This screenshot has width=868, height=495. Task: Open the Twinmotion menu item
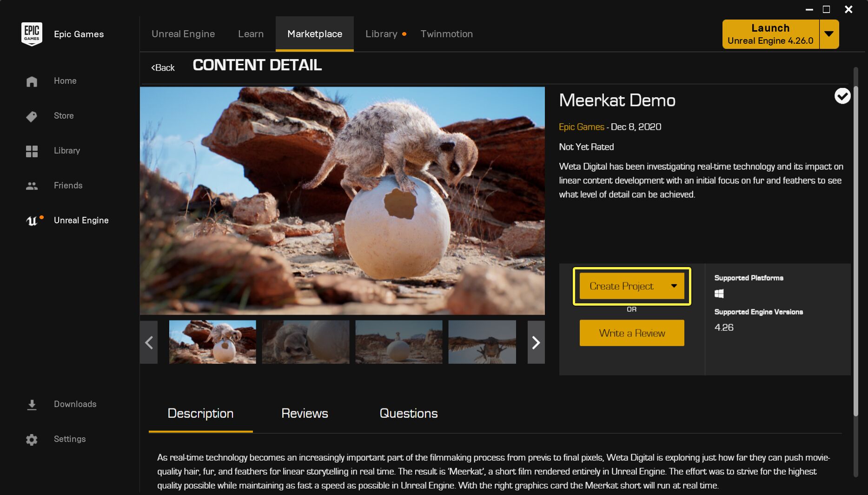pyautogui.click(x=446, y=33)
